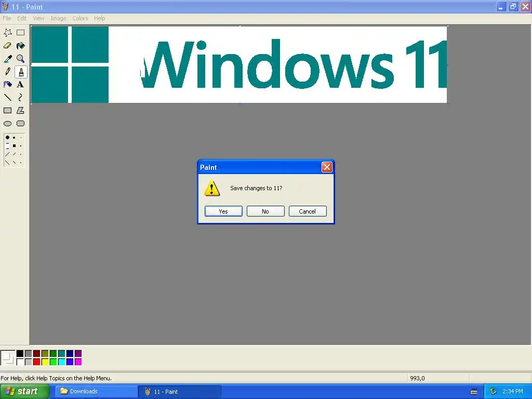Image resolution: width=532 pixels, height=399 pixels.
Task: Pick the Fill With Color bucket tool
Action: (x=21, y=46)
